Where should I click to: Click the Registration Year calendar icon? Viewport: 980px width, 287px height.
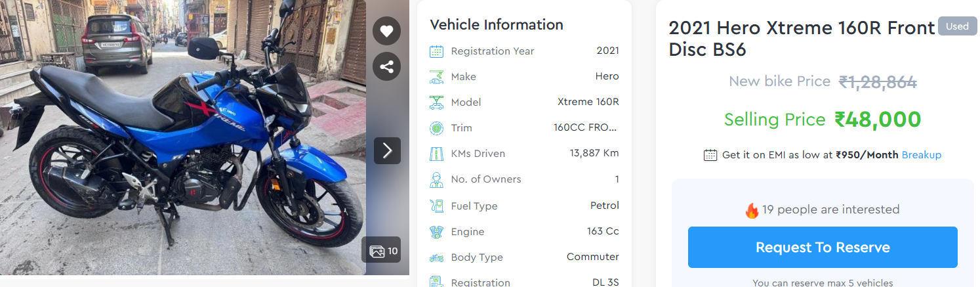click(x=436, y=51)
